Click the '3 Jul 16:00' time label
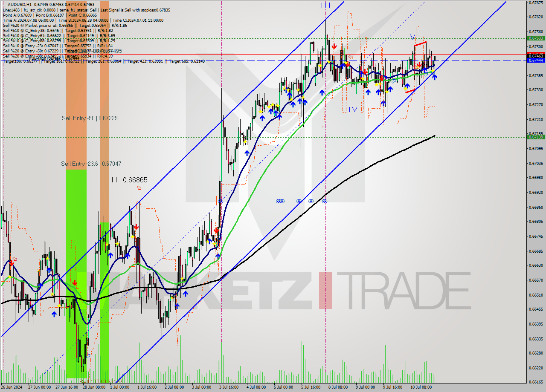 (x=229, y=387)
